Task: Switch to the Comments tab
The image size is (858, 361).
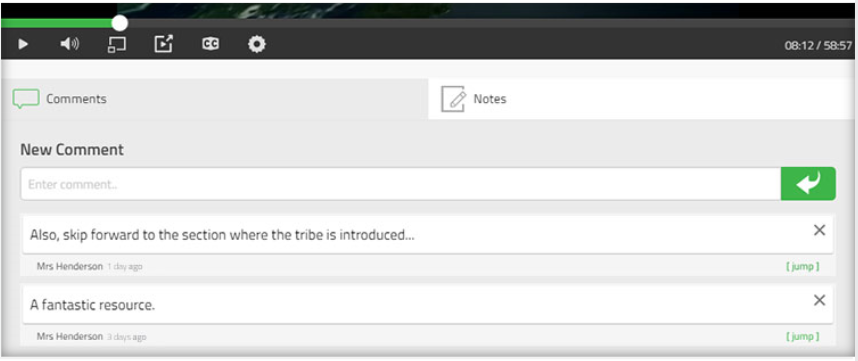Action: (x=214, y=99)
